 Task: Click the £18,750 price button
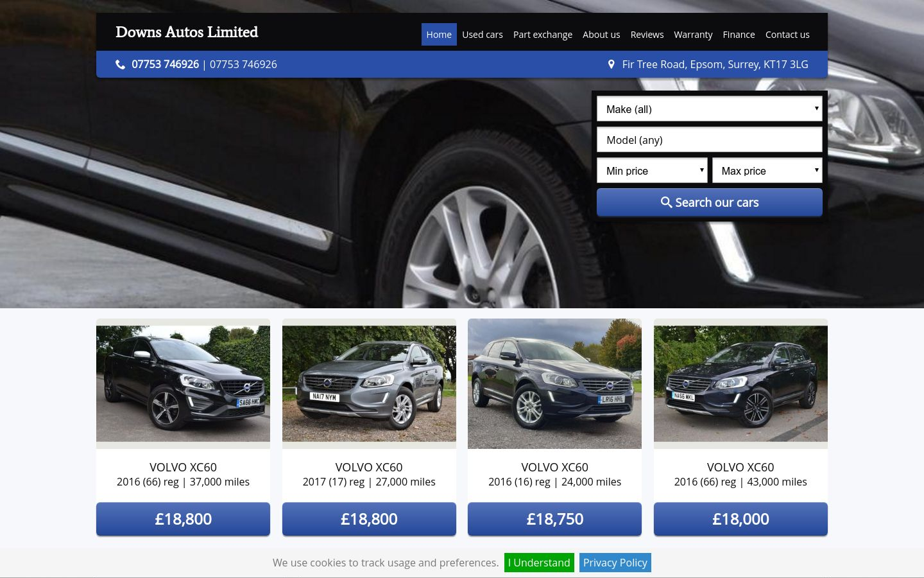coord(554,519)
